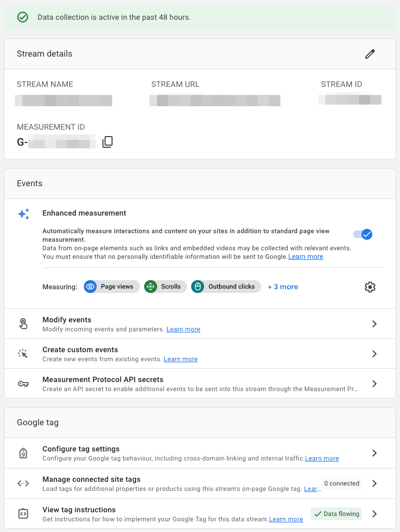The image size is (400, 532).
Task: Click the Data flowing status badge
Action: 336,513
